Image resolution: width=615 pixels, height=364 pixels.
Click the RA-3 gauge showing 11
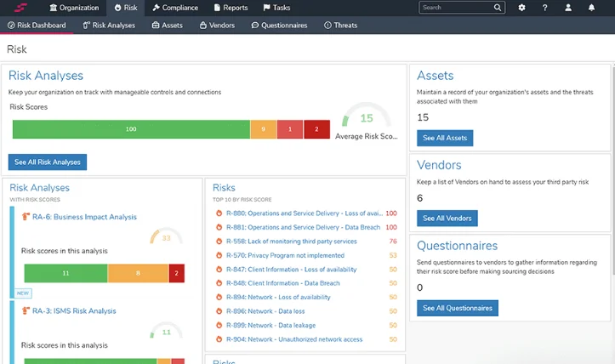[x=167, y=330]
